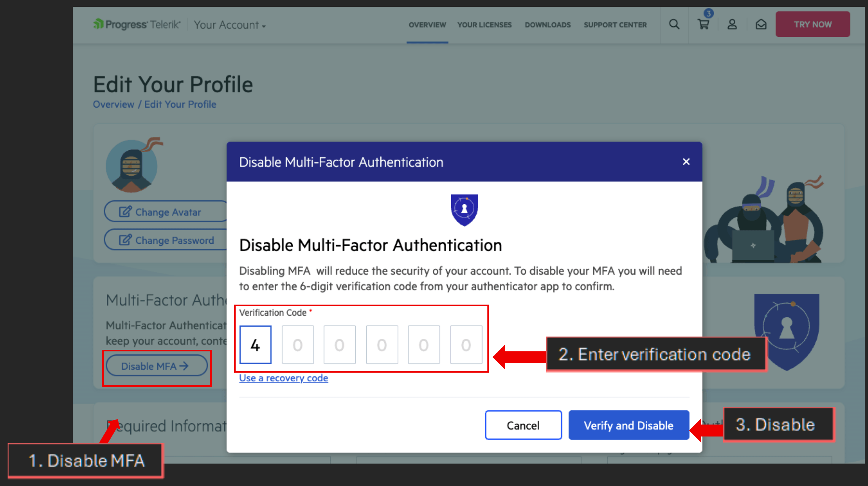
Task: Focus the third verification code digit box
Action: tap(339, 345)
